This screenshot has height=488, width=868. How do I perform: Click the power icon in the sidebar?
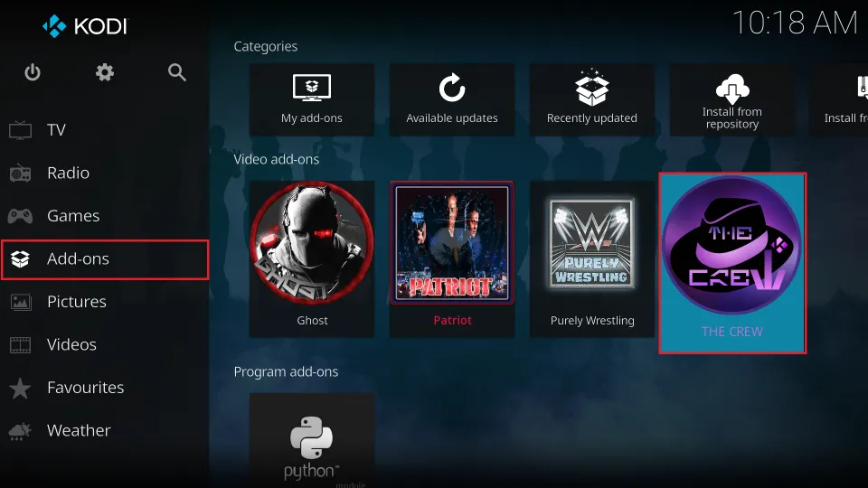click(33, 72)
